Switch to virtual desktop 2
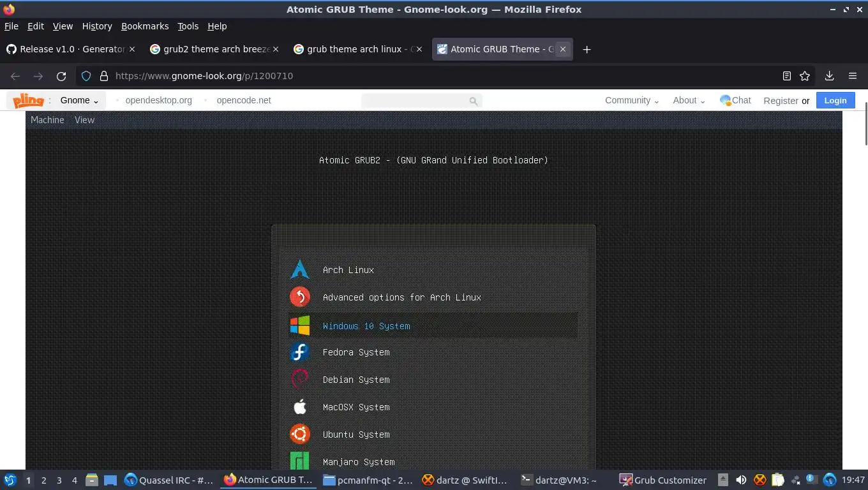 coord(43,480)
